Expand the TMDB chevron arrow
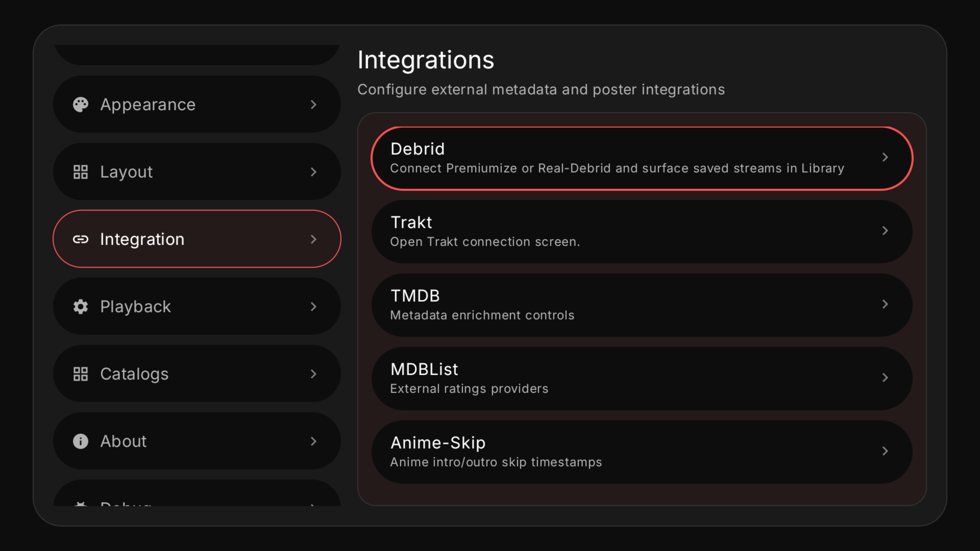 tap(885, 304)
